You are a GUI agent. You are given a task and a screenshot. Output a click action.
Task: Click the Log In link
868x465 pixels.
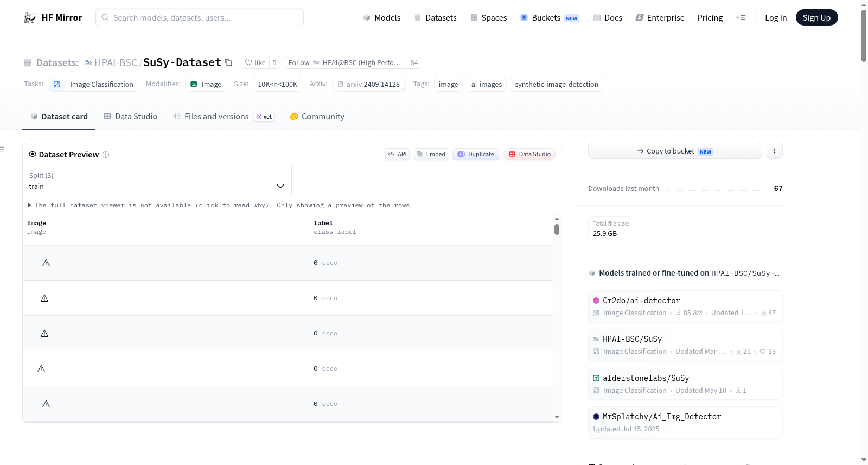tap(776, 18)
